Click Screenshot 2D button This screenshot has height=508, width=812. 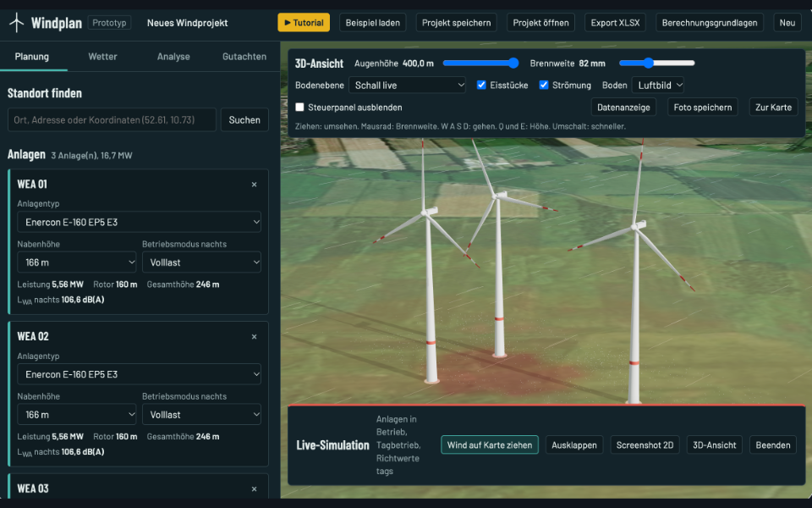[645, 444]
